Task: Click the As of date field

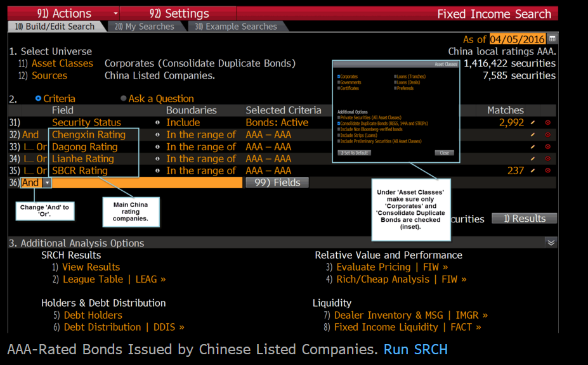Action: (x=518, y=39)
